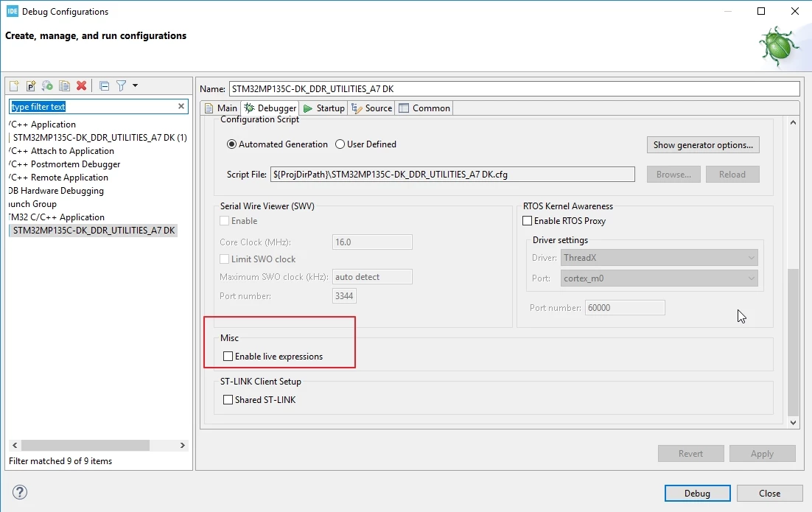Image resolution: width=812 pixels, height=512 pixels.
Task: Collapse all configurations in the tree
Action: [x=104, y=85]
